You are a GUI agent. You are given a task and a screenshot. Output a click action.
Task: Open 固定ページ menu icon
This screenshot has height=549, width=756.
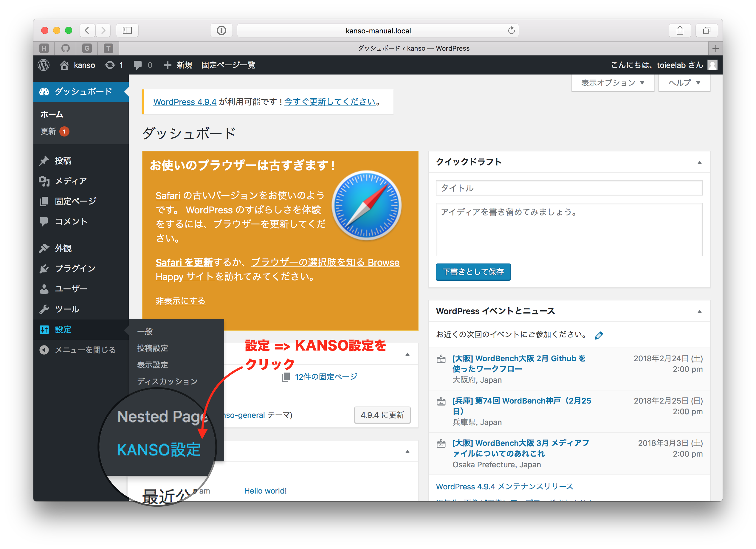point(44,201)
